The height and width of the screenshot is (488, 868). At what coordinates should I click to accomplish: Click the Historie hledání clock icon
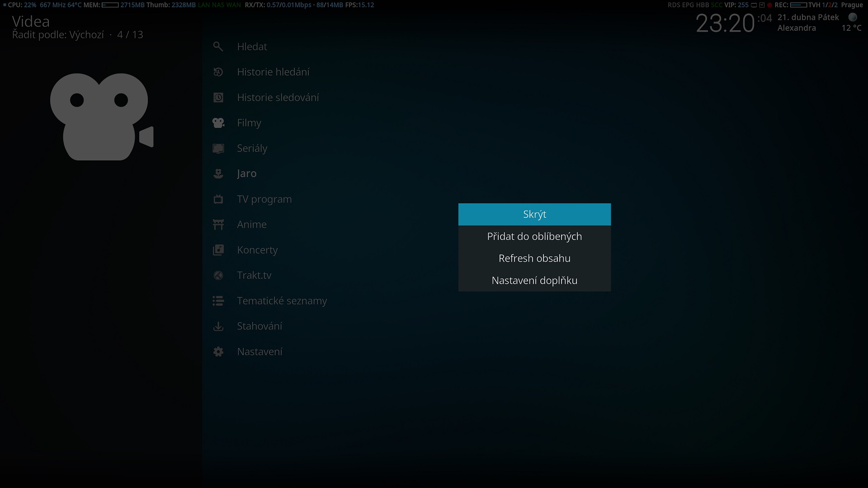pyautogui.click(x=218, y=72)
